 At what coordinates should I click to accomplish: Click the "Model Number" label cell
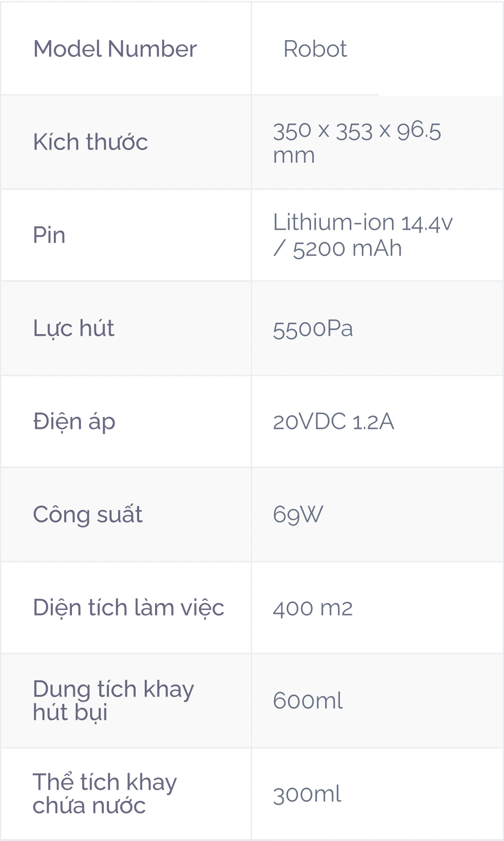pyautogui.click(x=115, y=49)
